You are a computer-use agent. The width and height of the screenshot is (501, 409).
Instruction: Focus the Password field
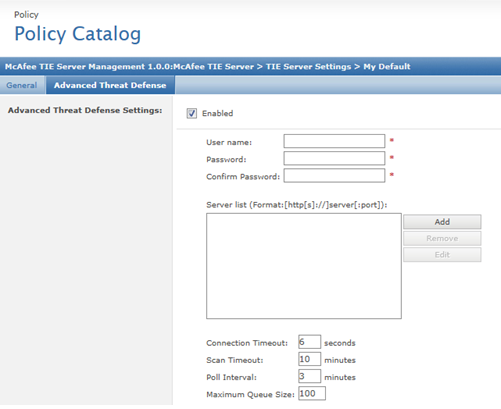334,158
